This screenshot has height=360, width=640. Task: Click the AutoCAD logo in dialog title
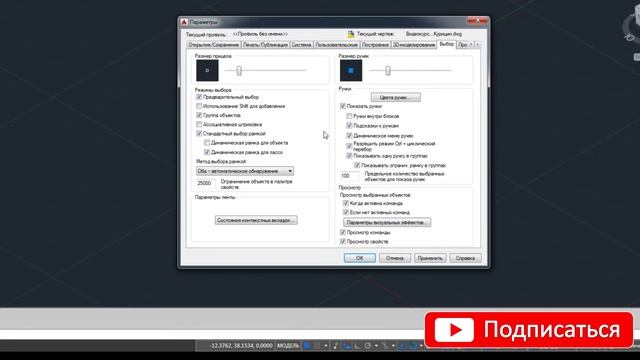pyautogui.click(x=184, y=22)
